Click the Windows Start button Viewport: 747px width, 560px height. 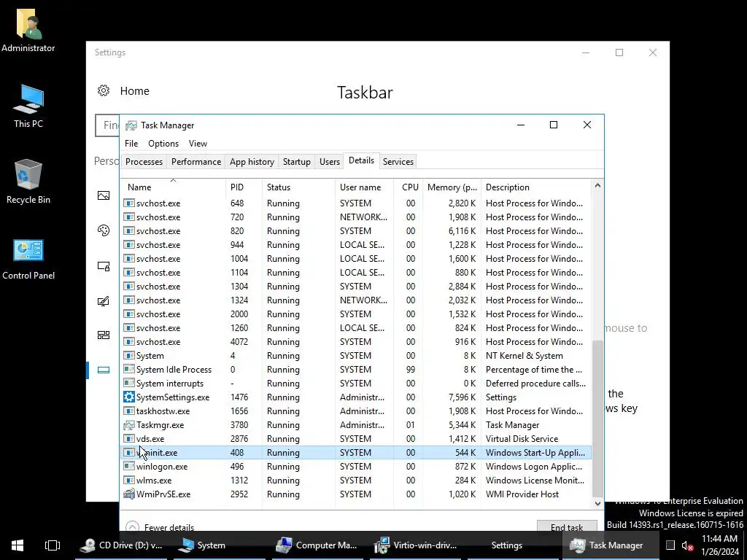point(18,545)
